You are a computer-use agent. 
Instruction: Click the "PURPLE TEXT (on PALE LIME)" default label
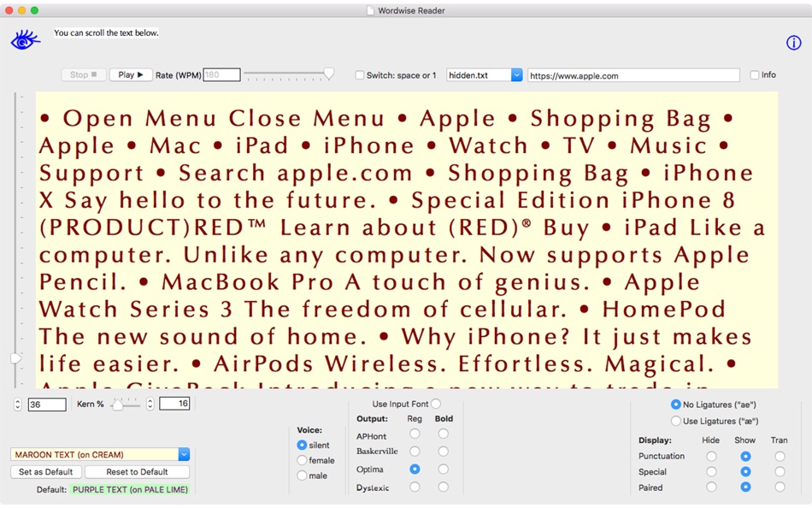point(130,489)
